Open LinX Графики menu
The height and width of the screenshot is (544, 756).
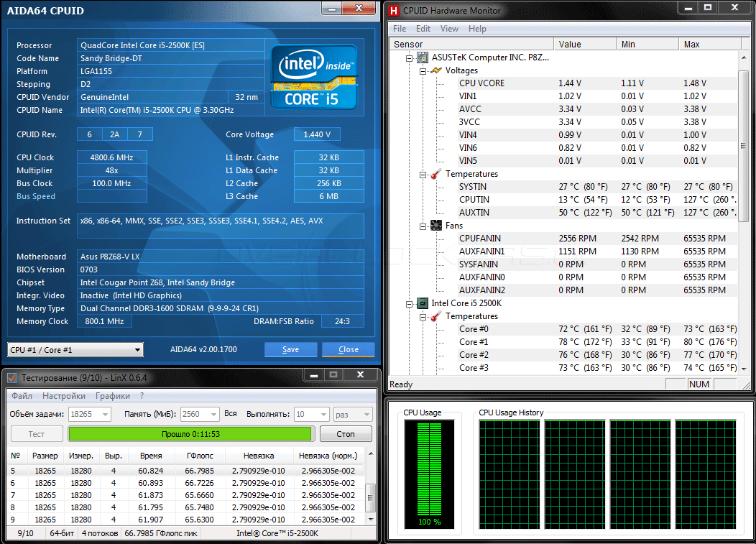113,395
